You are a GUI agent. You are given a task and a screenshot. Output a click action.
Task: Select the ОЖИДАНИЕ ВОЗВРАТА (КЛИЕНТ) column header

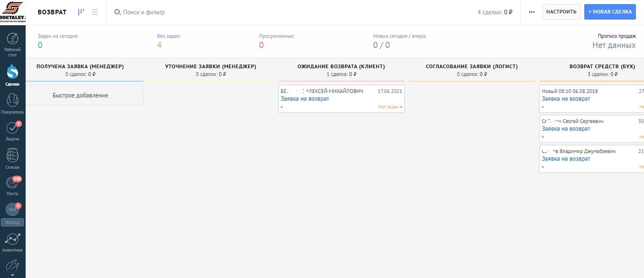[341, 67]
